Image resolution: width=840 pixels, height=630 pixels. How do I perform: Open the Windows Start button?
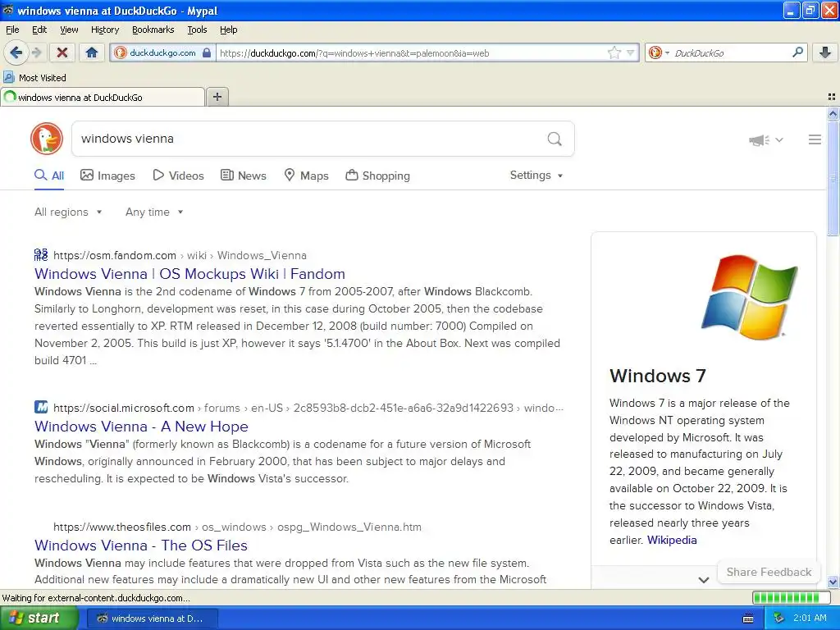pos(39,618)
